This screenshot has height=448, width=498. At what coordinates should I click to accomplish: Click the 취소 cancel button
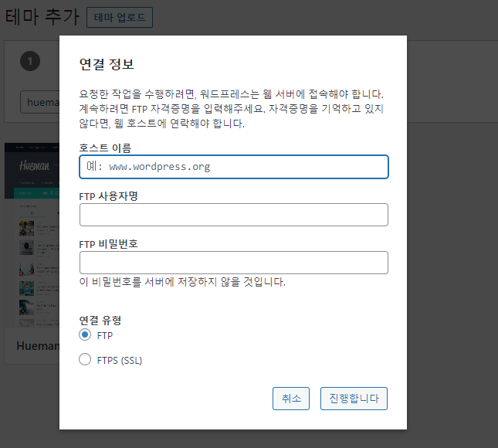291,399
